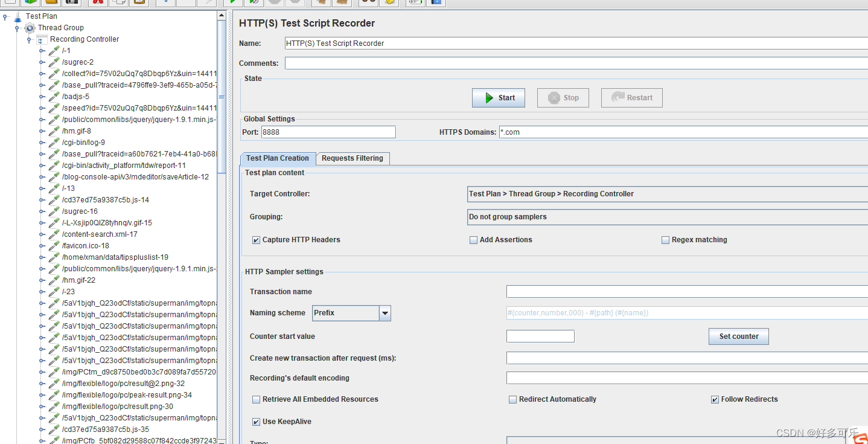Click the Comments text field
Image resolution: width=868 pixels, height=444 pixels.
point(576,63)
